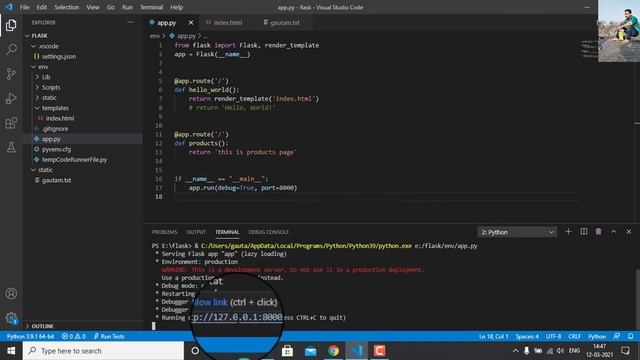Open the Testing flask icon view
This screenshot has height=360, width=640.
tap(11, 147)
